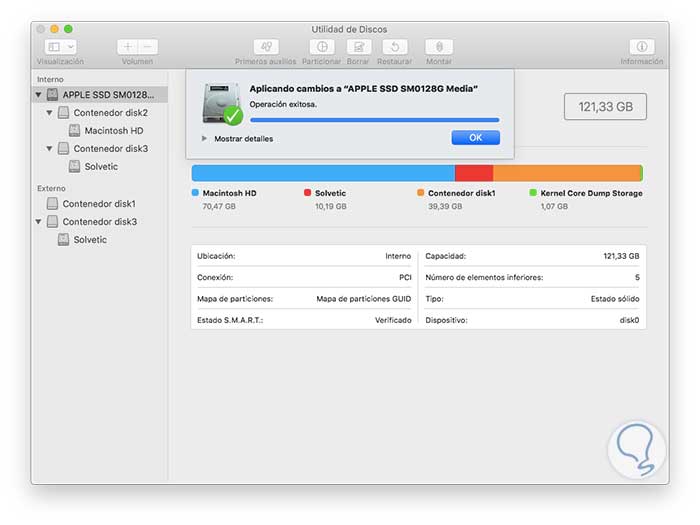Collapse the internal Contenedor disk2 triangle

pos(49,112)
